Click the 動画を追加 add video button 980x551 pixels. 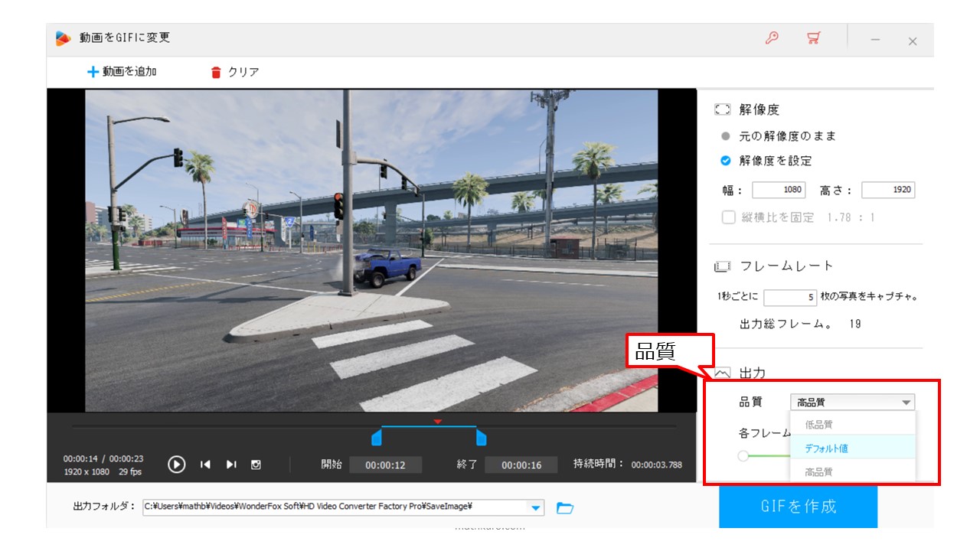[x=122, y=71]
